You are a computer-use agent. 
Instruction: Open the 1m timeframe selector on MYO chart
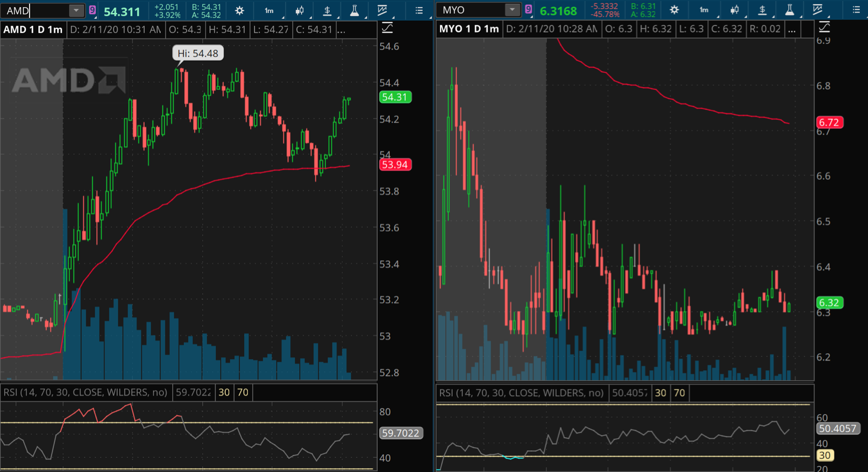[704, 10]
